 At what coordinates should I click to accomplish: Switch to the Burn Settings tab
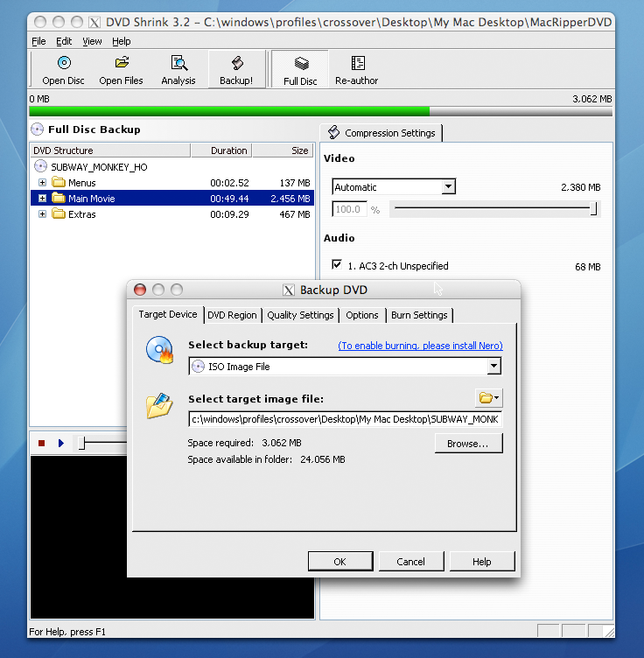tap(419, 315)
